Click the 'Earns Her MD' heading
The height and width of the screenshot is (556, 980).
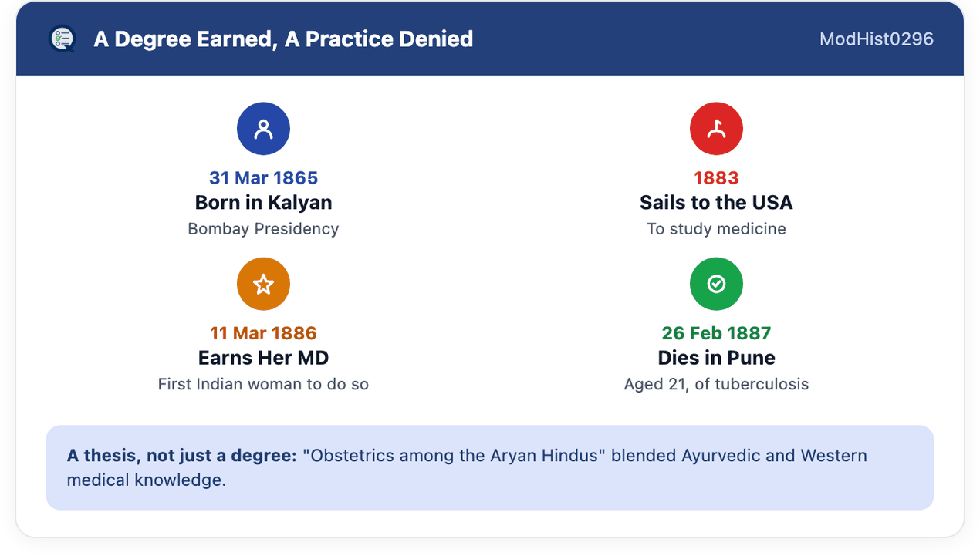(x=263, y=358)
